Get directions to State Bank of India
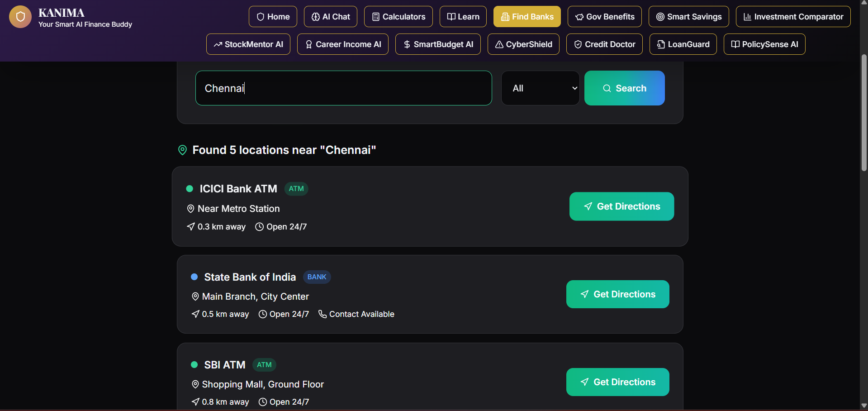 tap(618, 294)
